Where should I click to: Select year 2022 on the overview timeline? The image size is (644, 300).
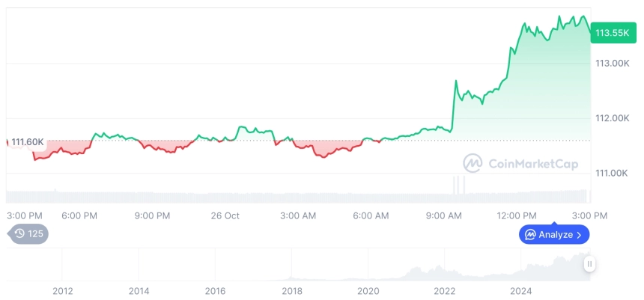click(x=445, y=290)
